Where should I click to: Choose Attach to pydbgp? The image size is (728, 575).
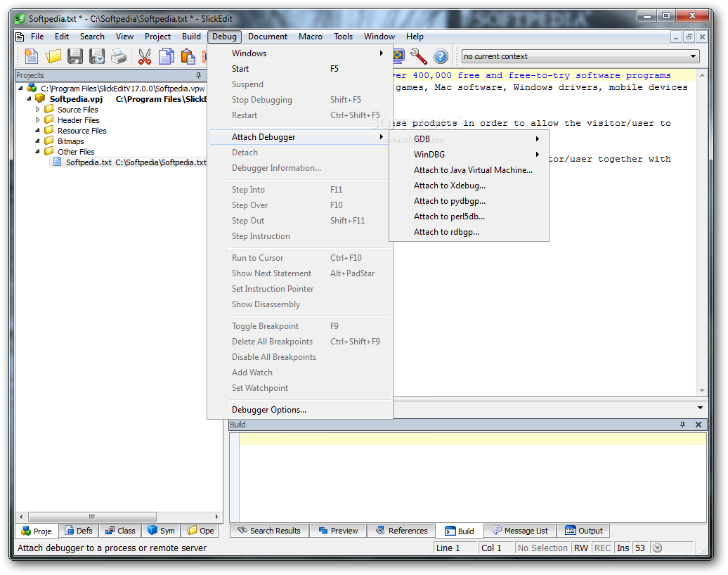(469, 201)
